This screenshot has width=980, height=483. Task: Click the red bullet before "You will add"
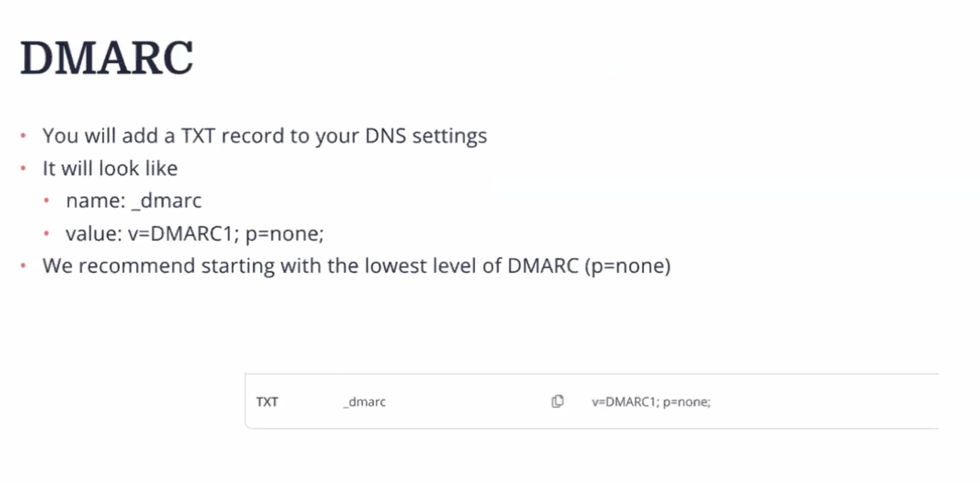point(23,136)
